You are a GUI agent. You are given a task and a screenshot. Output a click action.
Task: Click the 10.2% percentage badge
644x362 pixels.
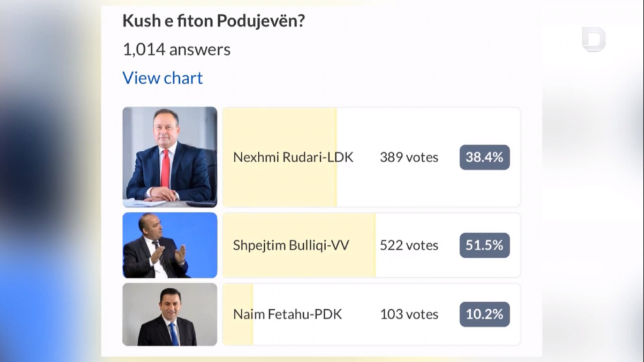484,314
